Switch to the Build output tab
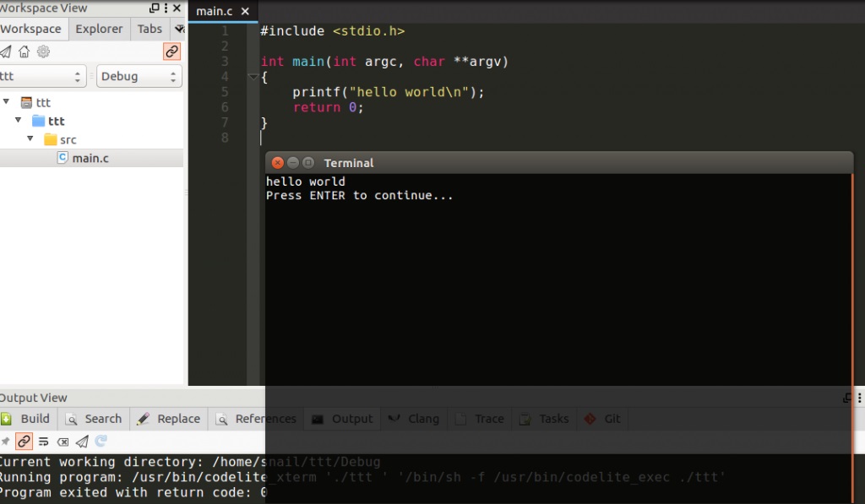The width and height of the screenshot is (865, 504). tap(27, 419)
